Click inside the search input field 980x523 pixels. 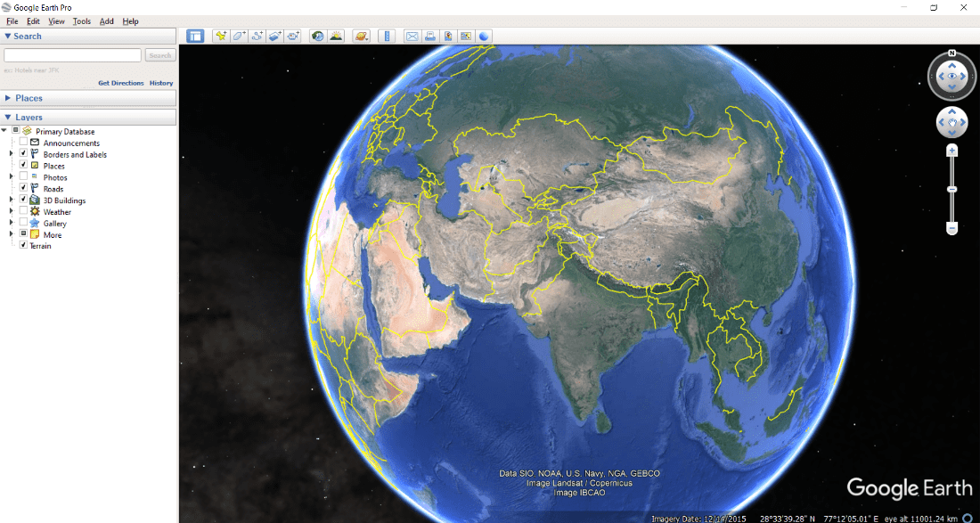click(x=72, y=55)
